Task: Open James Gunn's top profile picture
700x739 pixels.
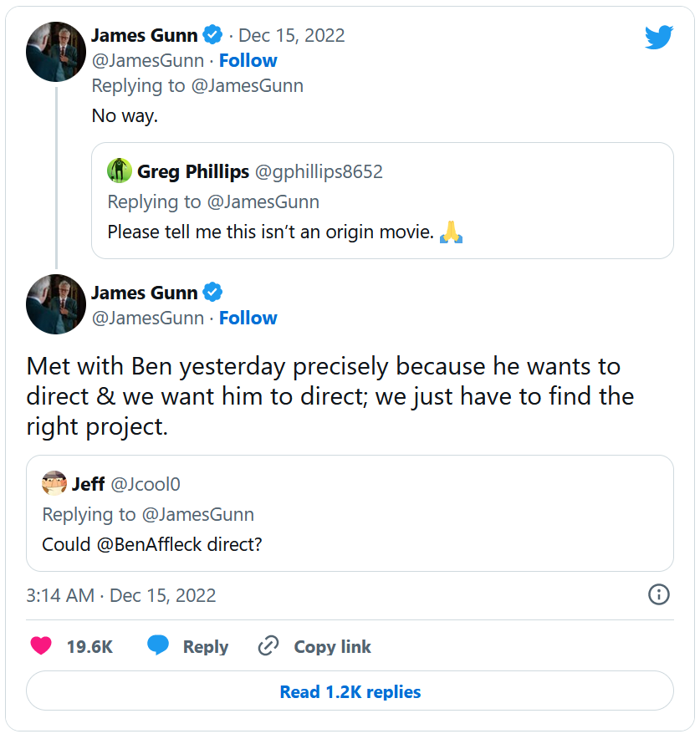Action: coord(57,52)
